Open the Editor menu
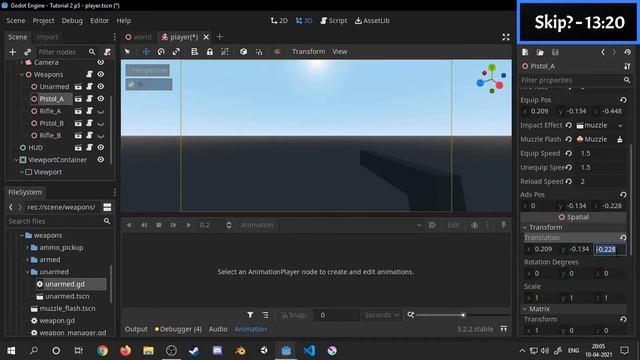The height and width of the screenshot is (360, 640). coord(99,20)
